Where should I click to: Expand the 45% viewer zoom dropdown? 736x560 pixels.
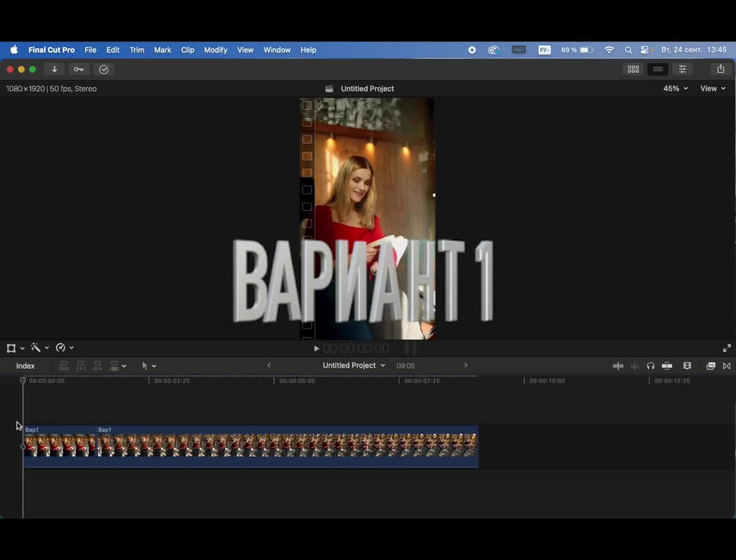coord(676,89)
